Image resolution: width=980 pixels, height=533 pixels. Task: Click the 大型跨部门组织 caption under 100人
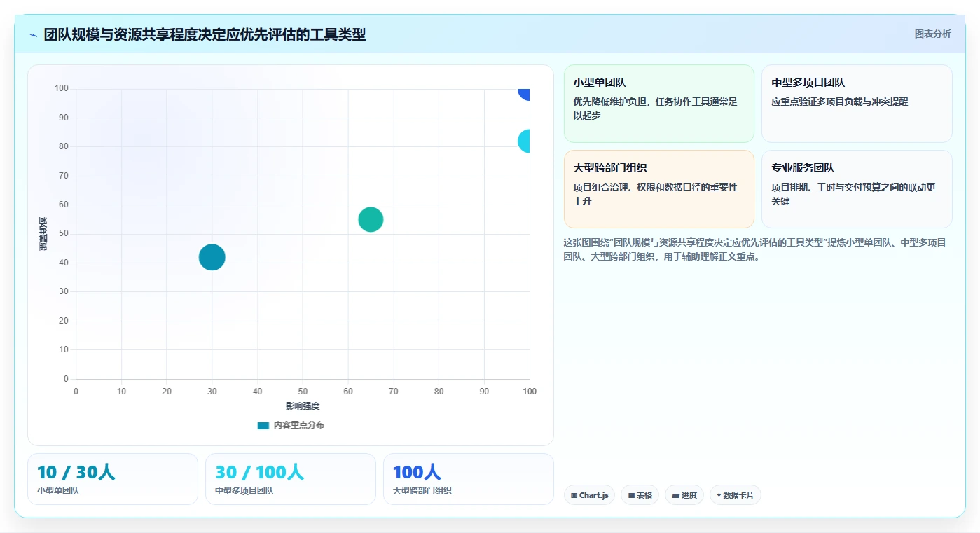(x=422, y=491)
